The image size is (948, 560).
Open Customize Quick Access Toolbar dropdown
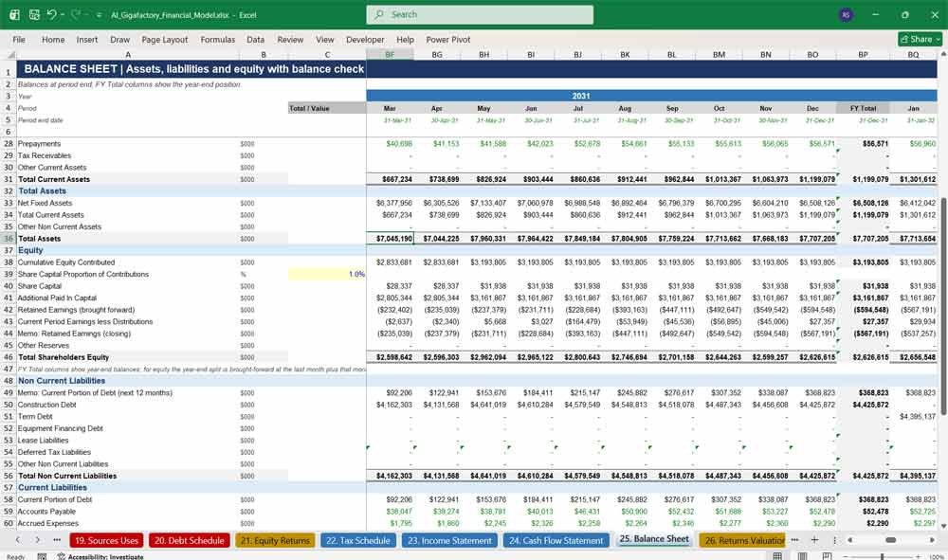[99, 15]
